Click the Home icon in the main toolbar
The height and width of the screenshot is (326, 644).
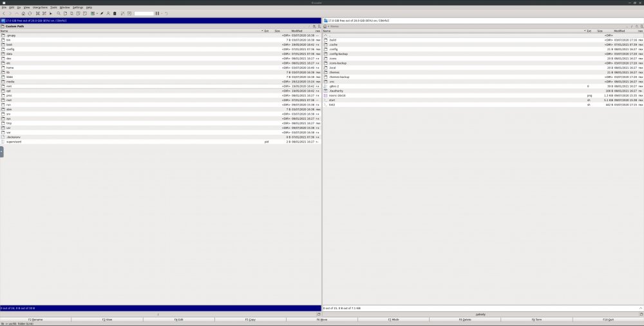point(23,14)
